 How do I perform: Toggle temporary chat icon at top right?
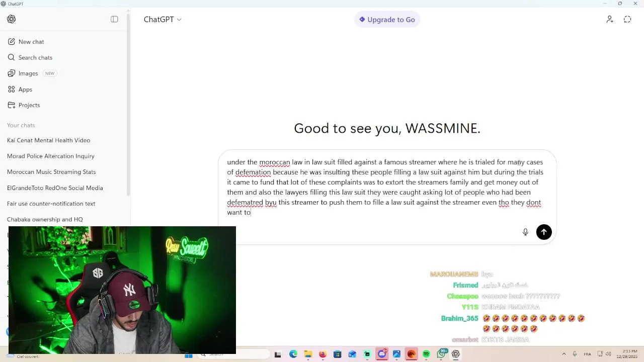[627, 19]
